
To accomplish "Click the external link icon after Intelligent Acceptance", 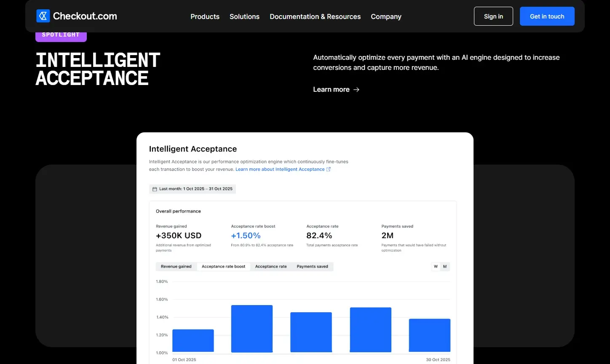I will point(329,169).
